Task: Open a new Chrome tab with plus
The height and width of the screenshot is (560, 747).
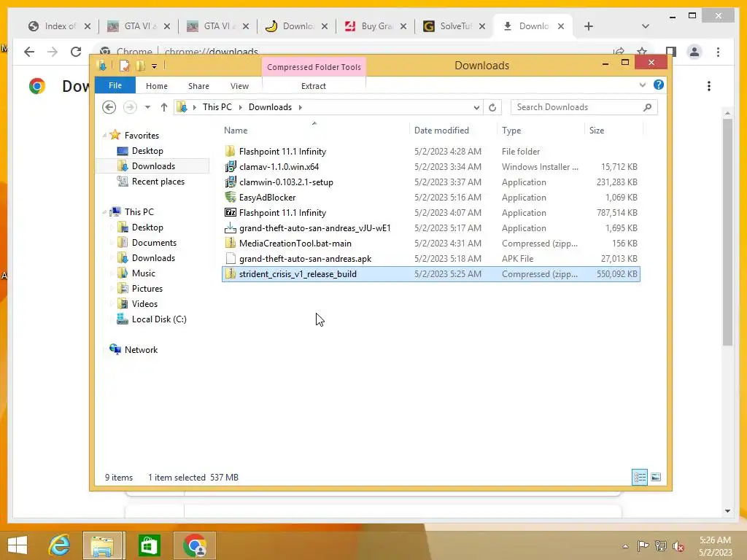Action: 589,26
